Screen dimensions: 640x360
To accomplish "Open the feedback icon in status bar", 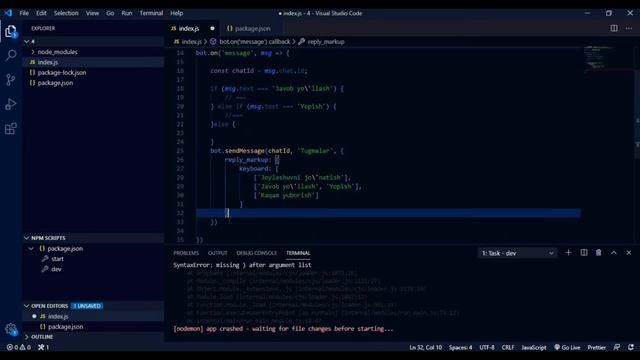I will point(617,347).
